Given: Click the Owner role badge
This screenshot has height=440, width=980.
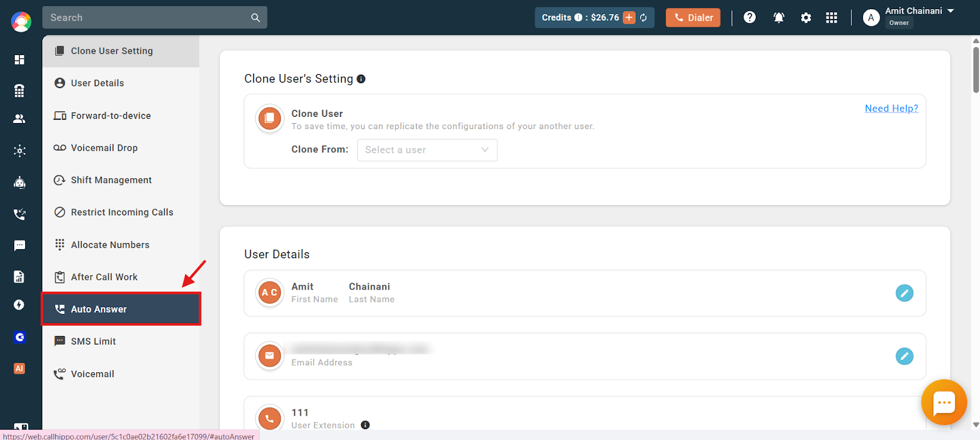Looking at the screenshot, I should (899, 23).
